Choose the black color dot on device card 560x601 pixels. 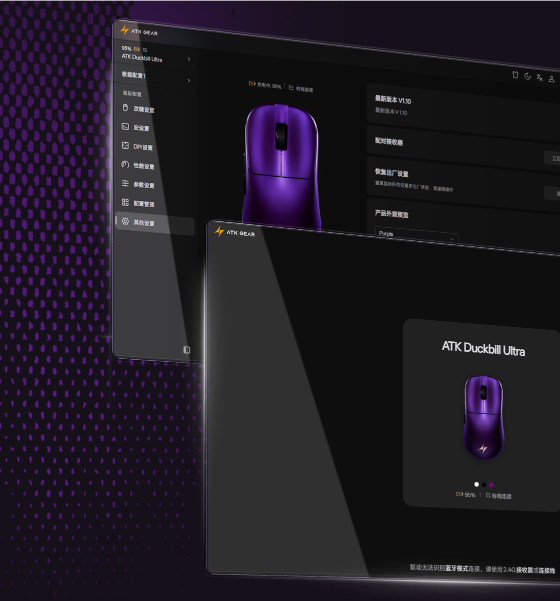click(x=484, y=485)
